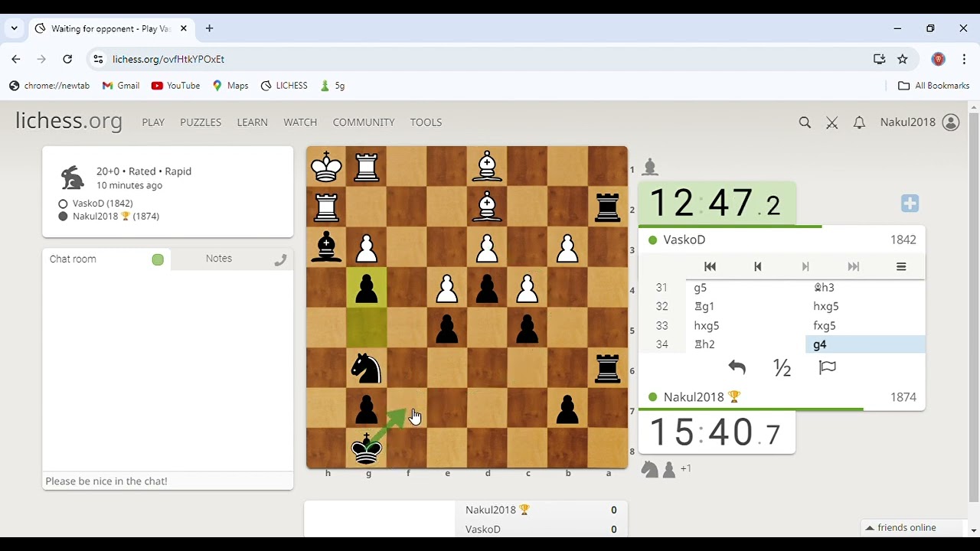Open the Maps bookmark
Image resolution: width=980 pixels, height=551 pixels.
click(230, 86)
